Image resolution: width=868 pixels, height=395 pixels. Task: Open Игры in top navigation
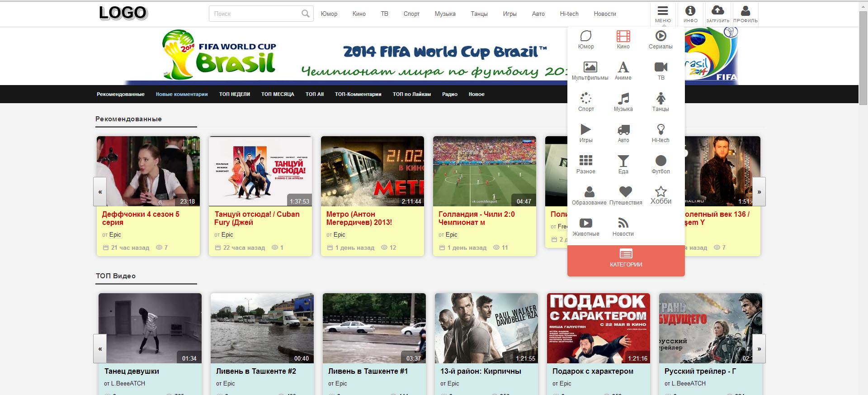tap(510, 14)
